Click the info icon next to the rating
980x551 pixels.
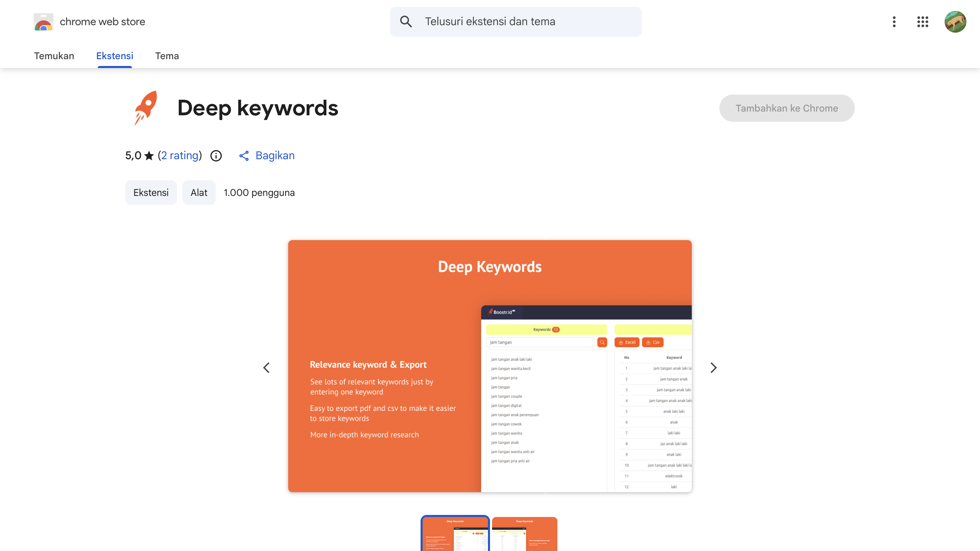click(216, 155)
